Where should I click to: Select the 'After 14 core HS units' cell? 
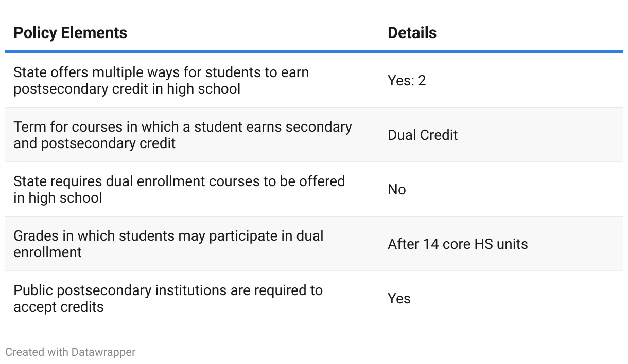click(x=458, y=244)
